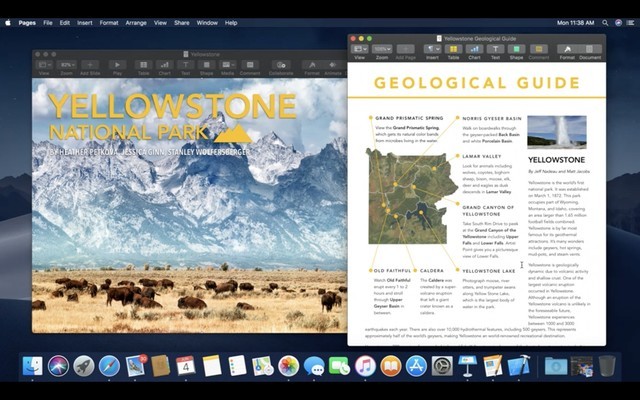Click the geyser photo in the Geological Guide
The image size is (640, 400).
pyautogui.click(x=556, y=132)
